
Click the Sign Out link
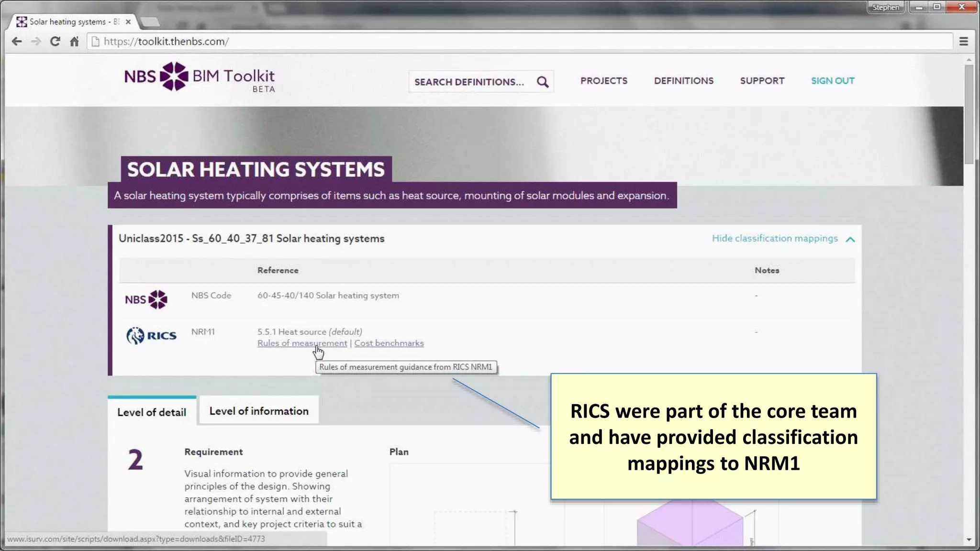[833, 81]
